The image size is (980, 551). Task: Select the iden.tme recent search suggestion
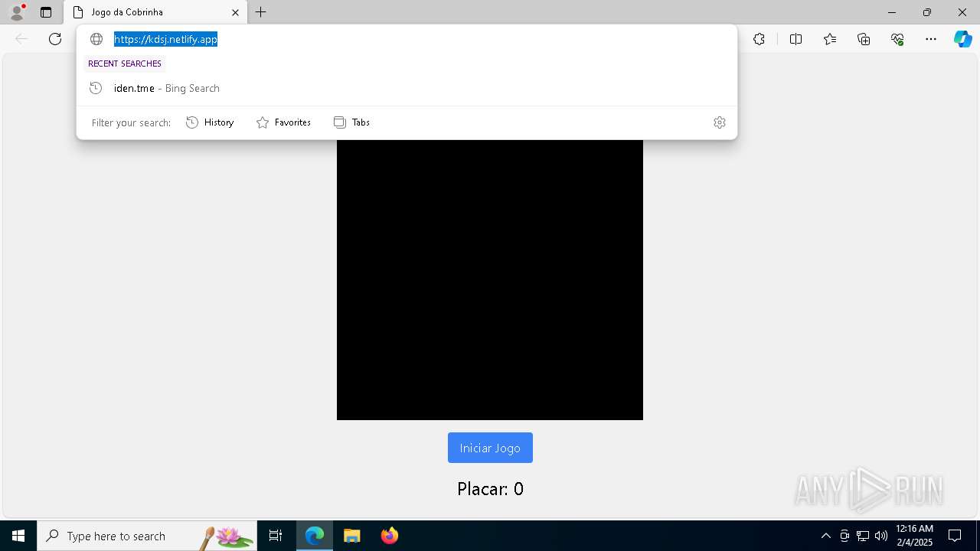[x=407, y=88]
